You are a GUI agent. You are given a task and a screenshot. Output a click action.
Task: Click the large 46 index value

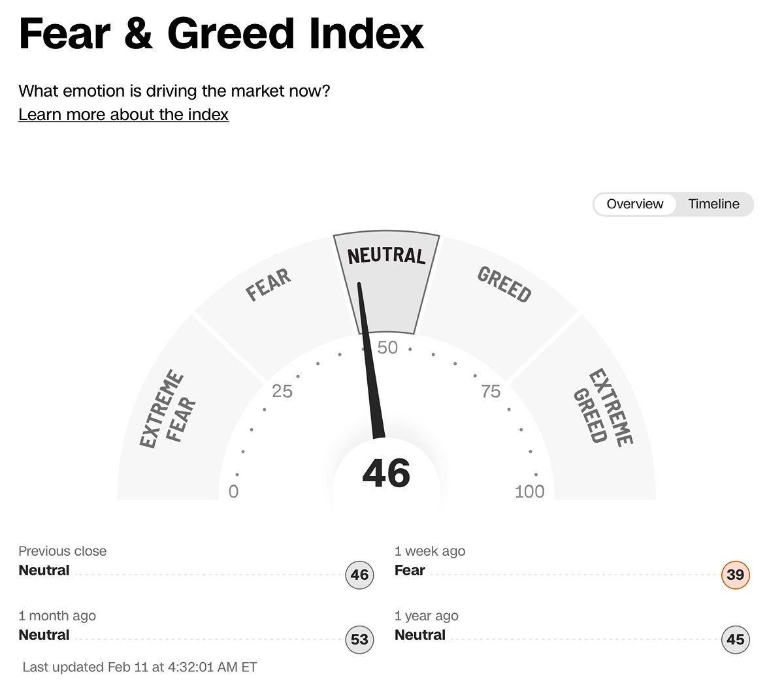click(386, 473)
